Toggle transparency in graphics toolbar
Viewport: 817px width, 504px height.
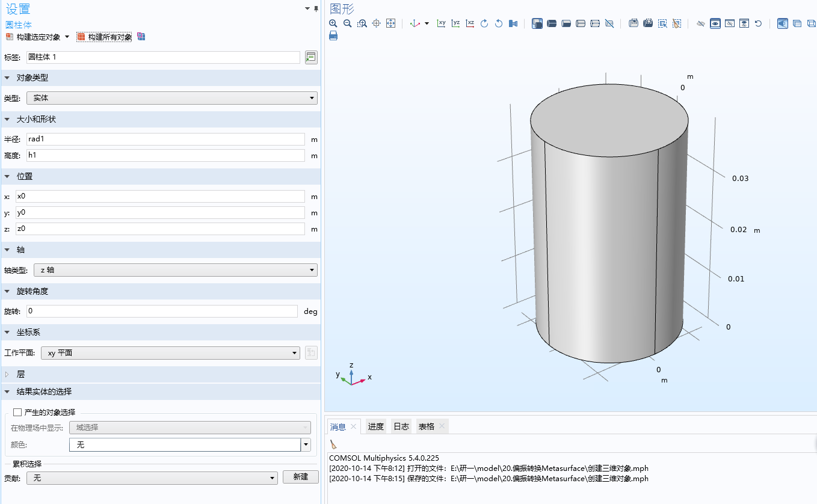click(x=797, y=23)
